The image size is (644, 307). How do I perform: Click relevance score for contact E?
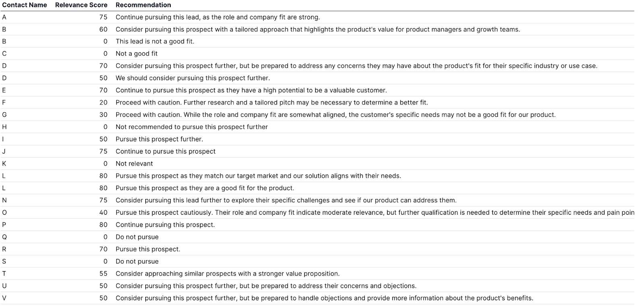coord(103,90)
